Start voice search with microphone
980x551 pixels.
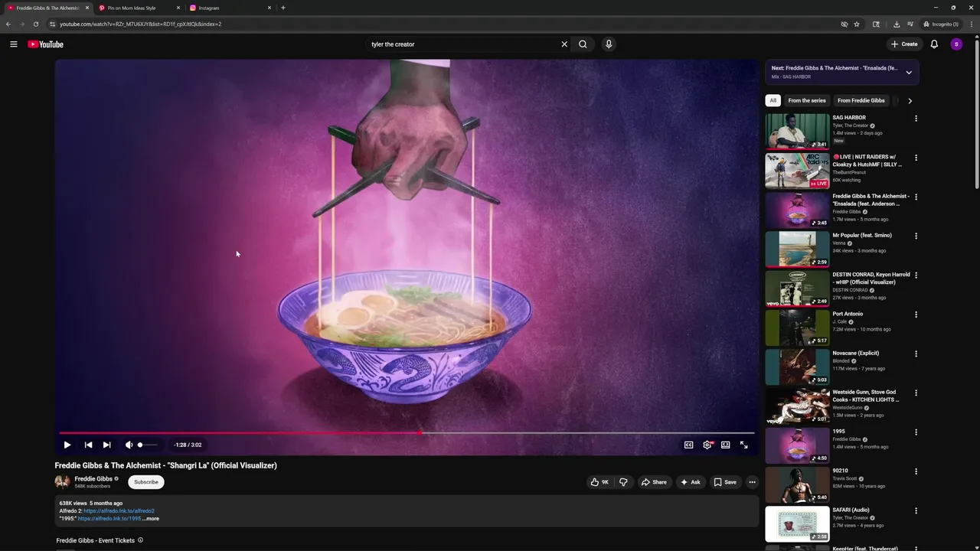point(609,44)
